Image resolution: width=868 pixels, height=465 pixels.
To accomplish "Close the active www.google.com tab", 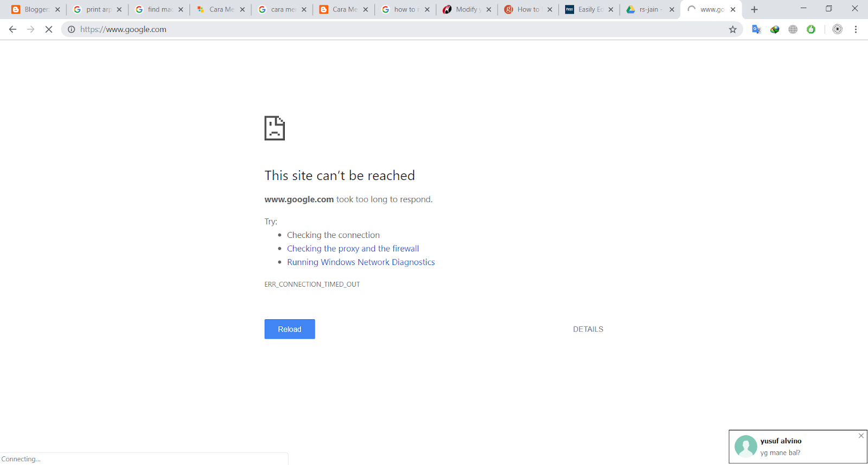I will pos(733,9).
